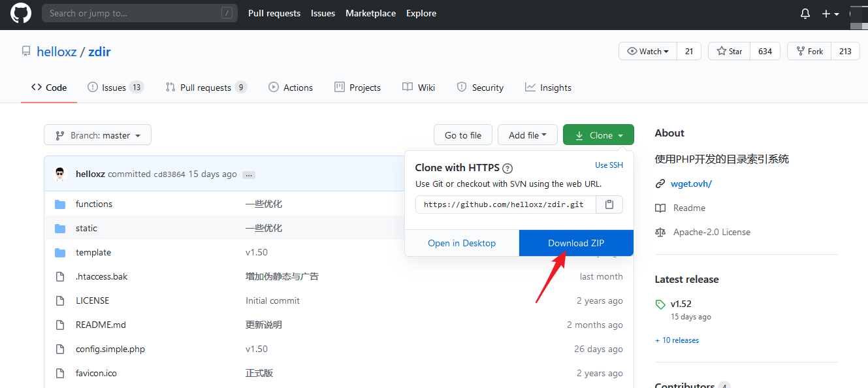Copy clone URL using the clipboard icon

coord(610,204)
